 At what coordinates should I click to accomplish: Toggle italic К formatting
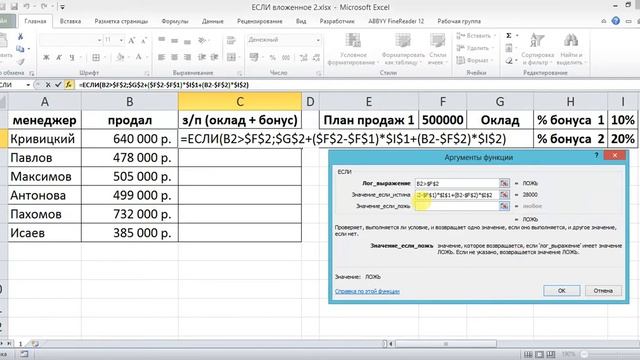[59, 58]
